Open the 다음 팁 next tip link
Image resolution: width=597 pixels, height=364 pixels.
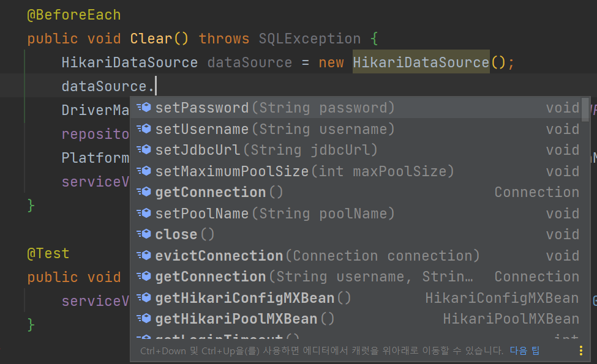525,351
